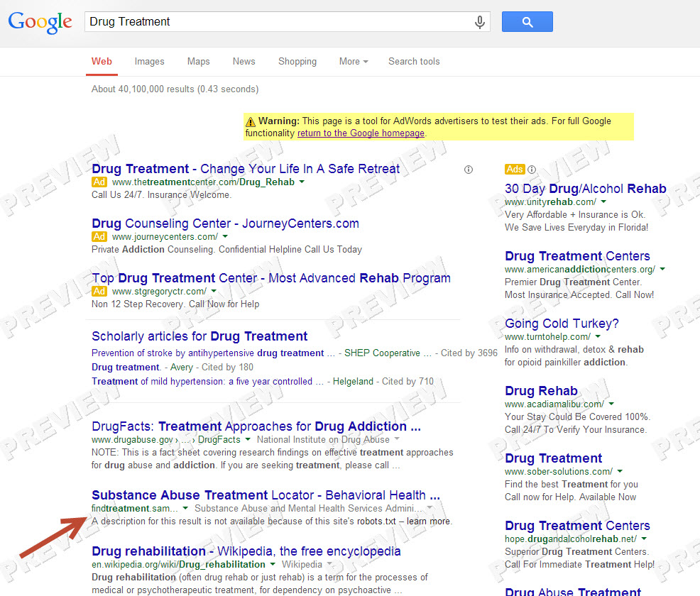700x596 pixels.
Task: Switch to the Web tab
Action: (x=102, y=62)
